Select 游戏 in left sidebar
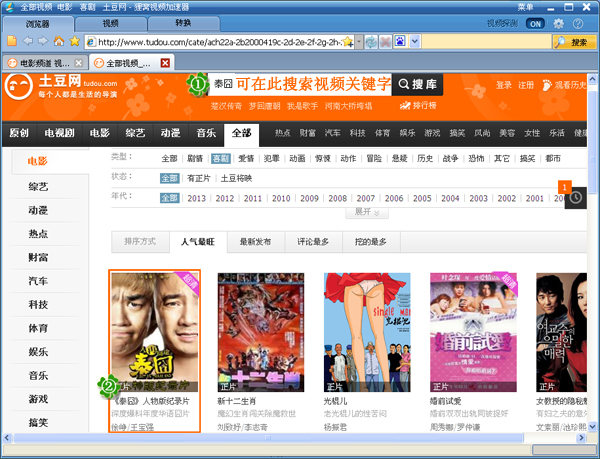The width and height of the screenshot is (600, 459). [38, 399]
